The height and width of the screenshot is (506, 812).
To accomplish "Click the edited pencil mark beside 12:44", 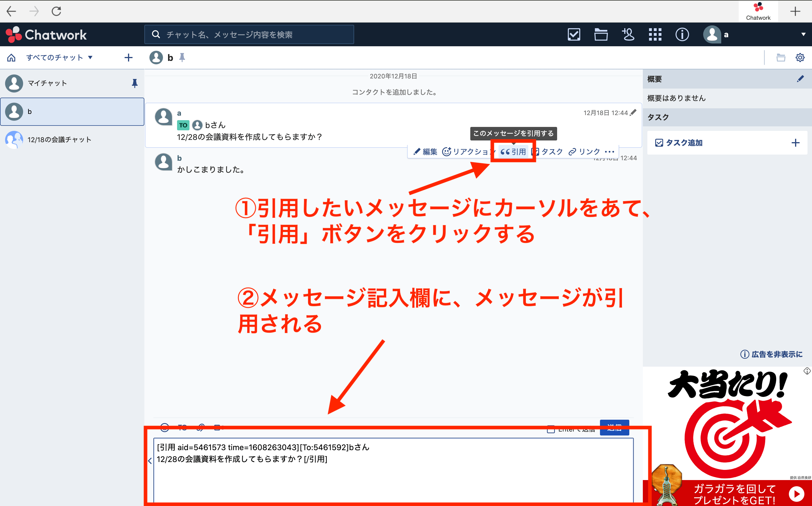I will [x=633, y=113].
